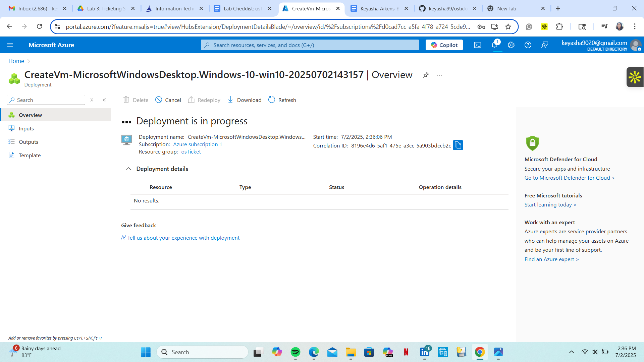The width and height of the screenshot is (644, 362).
Task: Open the osTicket resource group link
Action: coord(191,152)
